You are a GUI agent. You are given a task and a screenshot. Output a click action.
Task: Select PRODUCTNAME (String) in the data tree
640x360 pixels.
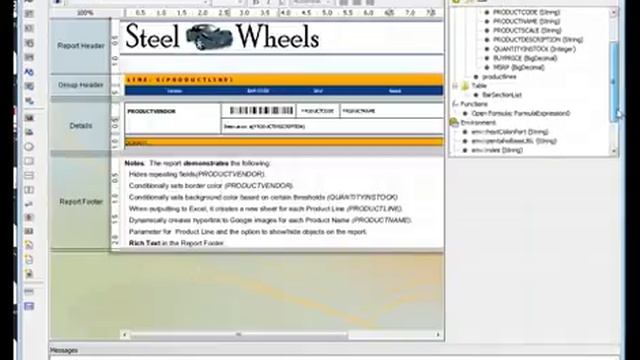point(527,21)
